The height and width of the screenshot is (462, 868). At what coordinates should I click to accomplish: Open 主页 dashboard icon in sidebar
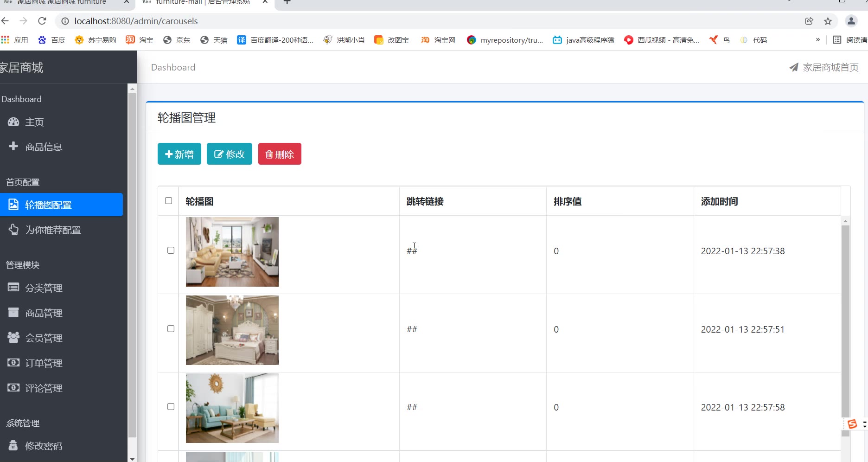point(13,122)
